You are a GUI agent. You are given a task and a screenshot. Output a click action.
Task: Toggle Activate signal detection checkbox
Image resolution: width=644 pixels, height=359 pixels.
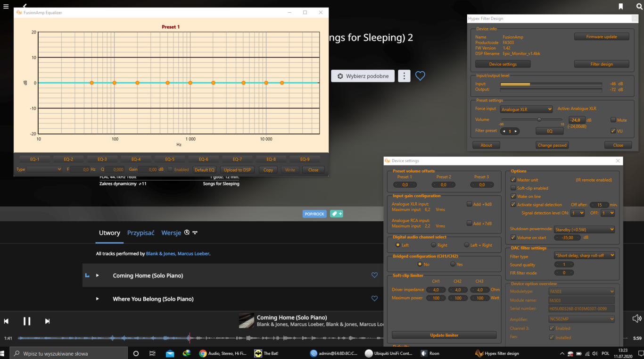[513, 205]
